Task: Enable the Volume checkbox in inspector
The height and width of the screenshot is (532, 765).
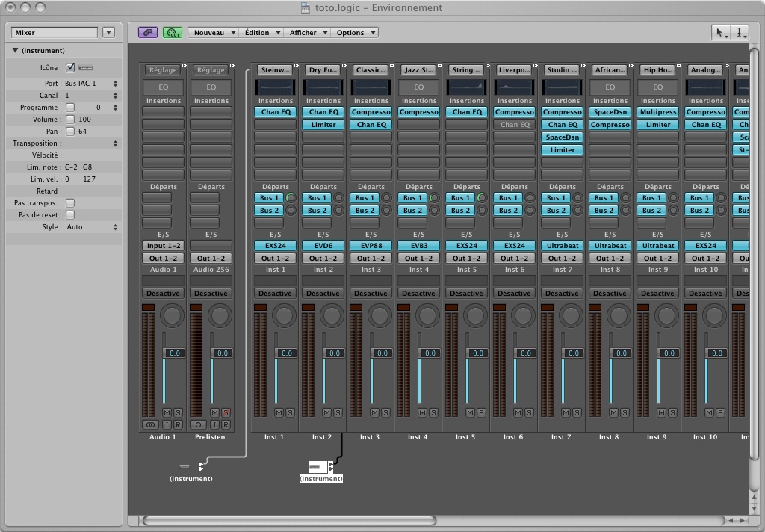Action: pyautogui.click(x=70, y=120)
